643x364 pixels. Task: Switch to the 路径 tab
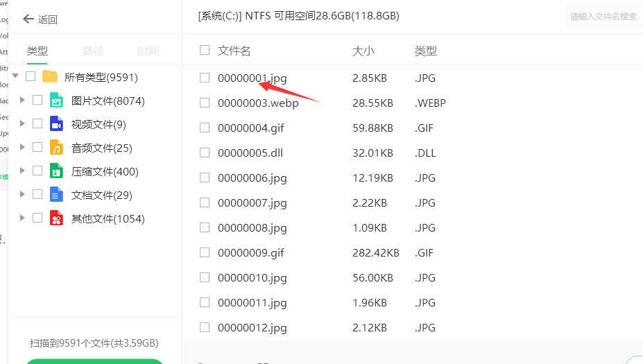[x=92, y=51]
